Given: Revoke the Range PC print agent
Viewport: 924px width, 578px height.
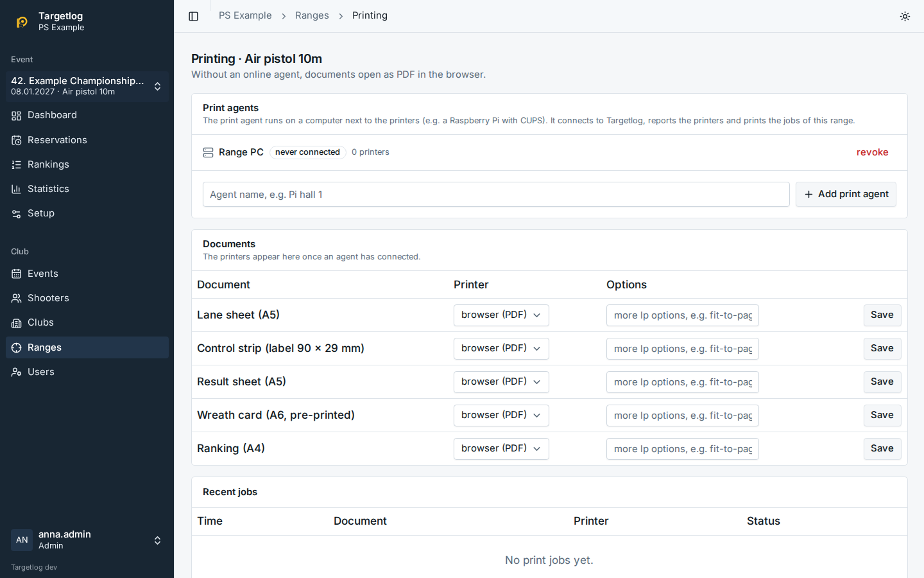Looking at the screenshot, I should [872, 152].
